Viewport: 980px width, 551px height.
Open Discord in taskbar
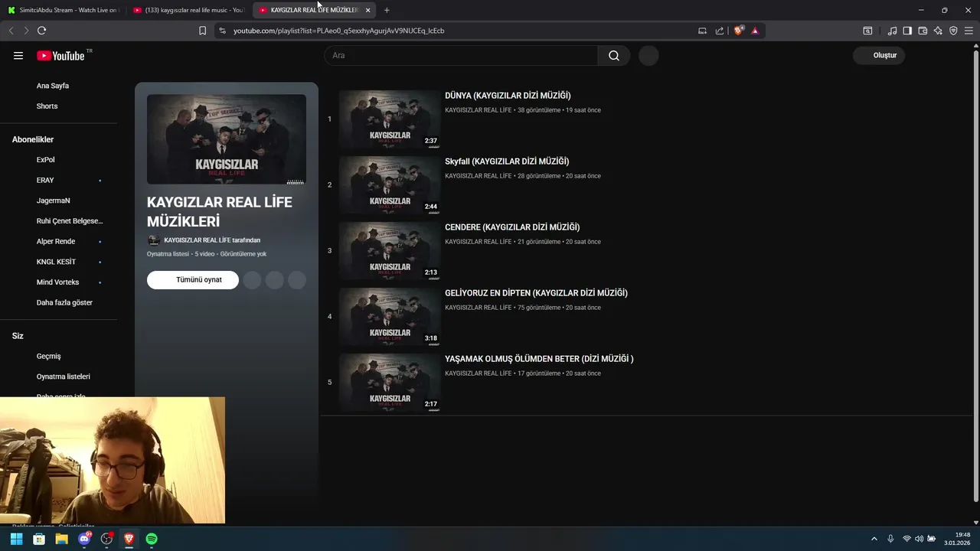[x=84, y=539]
